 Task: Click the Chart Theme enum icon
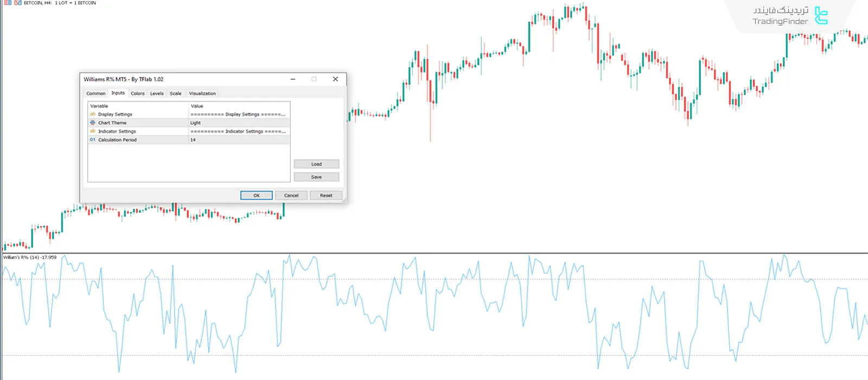(92, 123)
